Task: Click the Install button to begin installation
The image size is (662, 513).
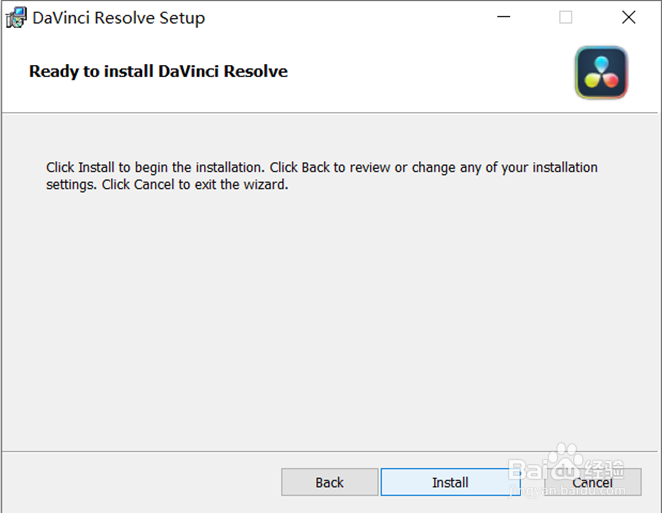Action: coord(450,482)
